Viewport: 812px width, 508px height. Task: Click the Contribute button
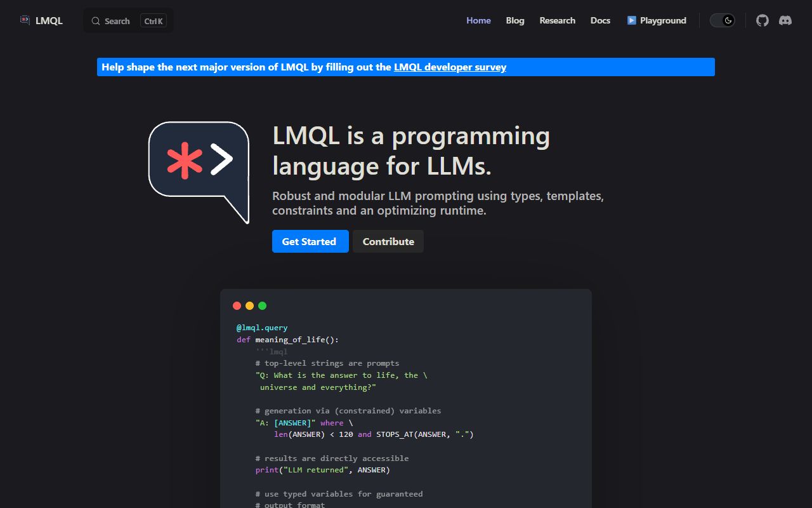point(388,241)
